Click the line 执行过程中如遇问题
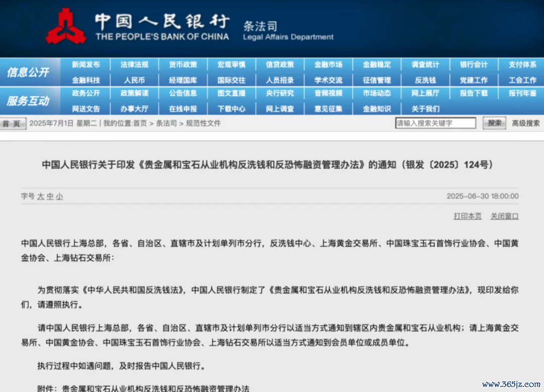 pos(121,366)
